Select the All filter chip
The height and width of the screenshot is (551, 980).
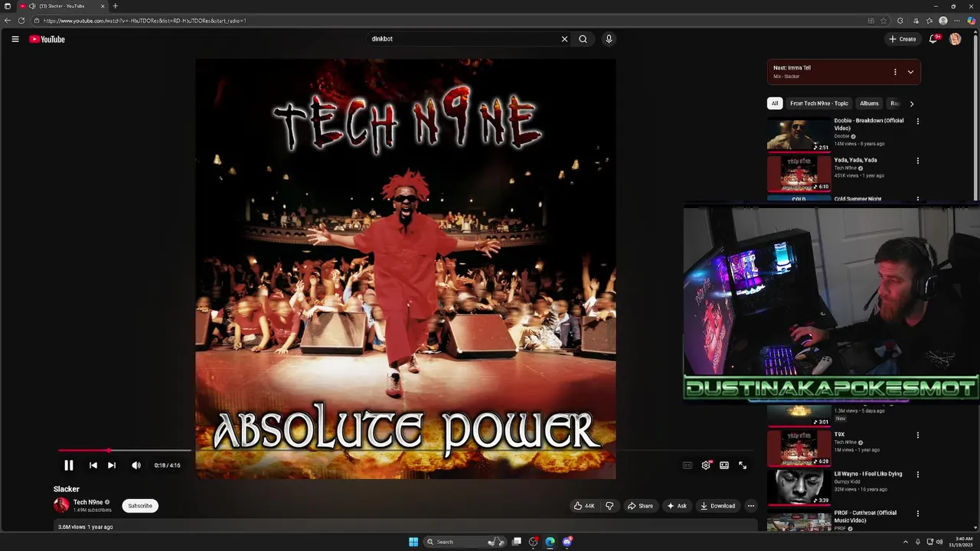click(775, 103)
